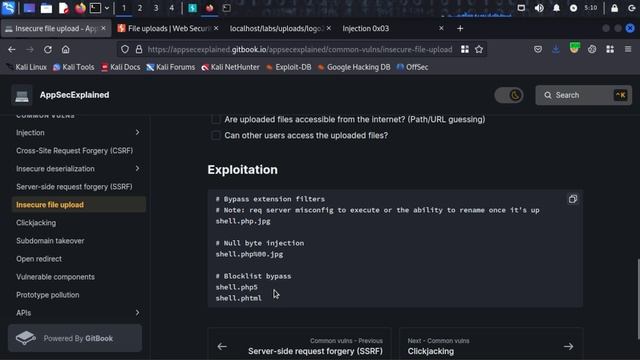Switch to workspace 3

tap(156, 8)
